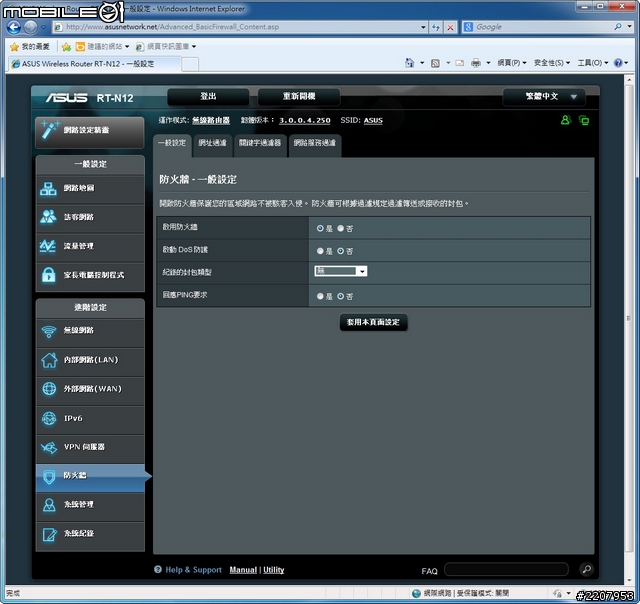Open the Utility link in footer
The width and height of the screenshot is (640, 604).
point(273,570)
